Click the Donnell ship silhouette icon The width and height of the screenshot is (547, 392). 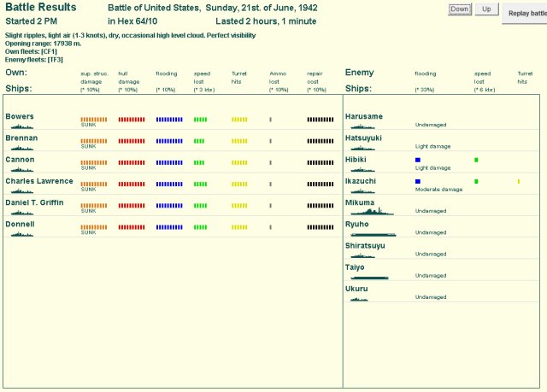coord(22,234)
